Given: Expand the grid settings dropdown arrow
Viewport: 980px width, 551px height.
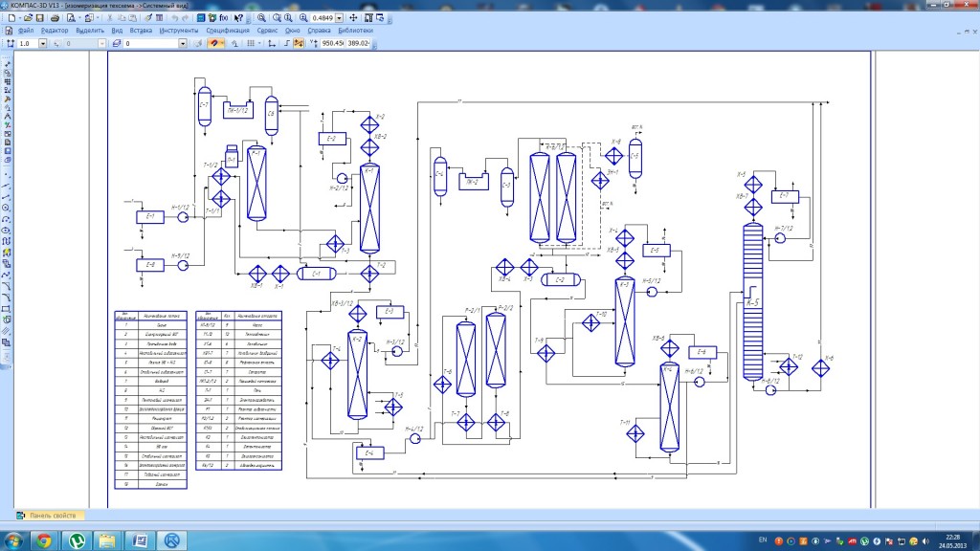Looking at the screenshot, I should click(x=259, y=43).
